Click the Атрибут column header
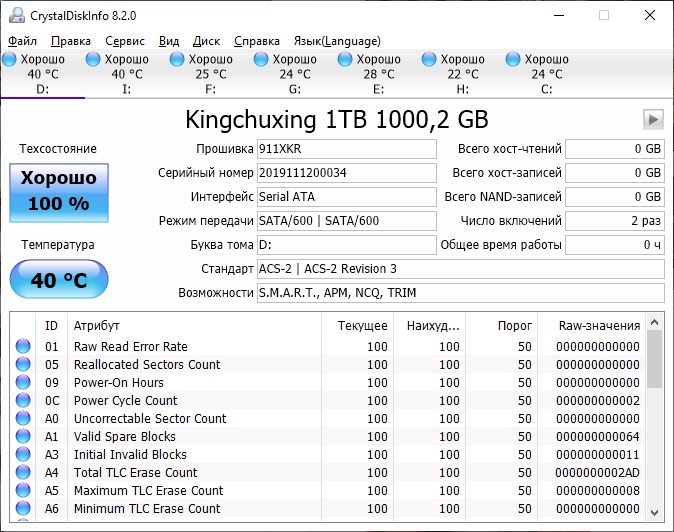The image size is (674, 532). [x=194, y=326]
